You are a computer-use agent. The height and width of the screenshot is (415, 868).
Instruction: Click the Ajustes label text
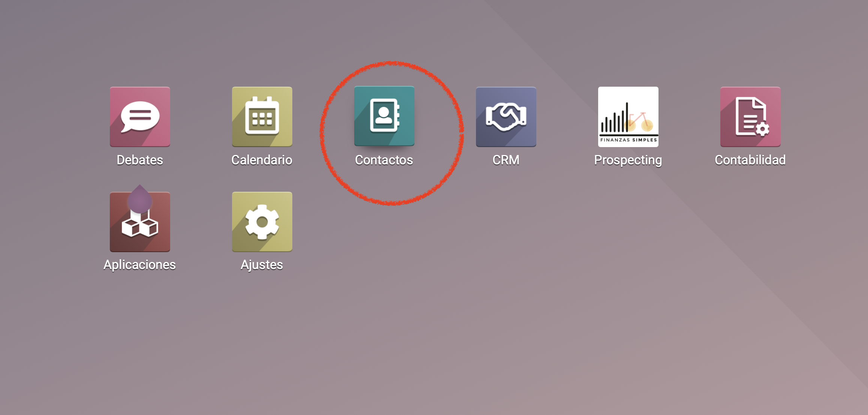[x=262, y=265]
